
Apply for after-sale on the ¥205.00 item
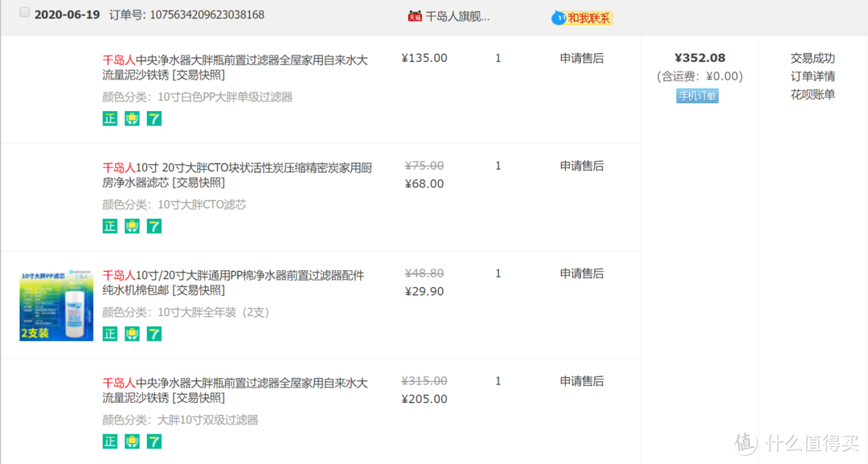582,381
